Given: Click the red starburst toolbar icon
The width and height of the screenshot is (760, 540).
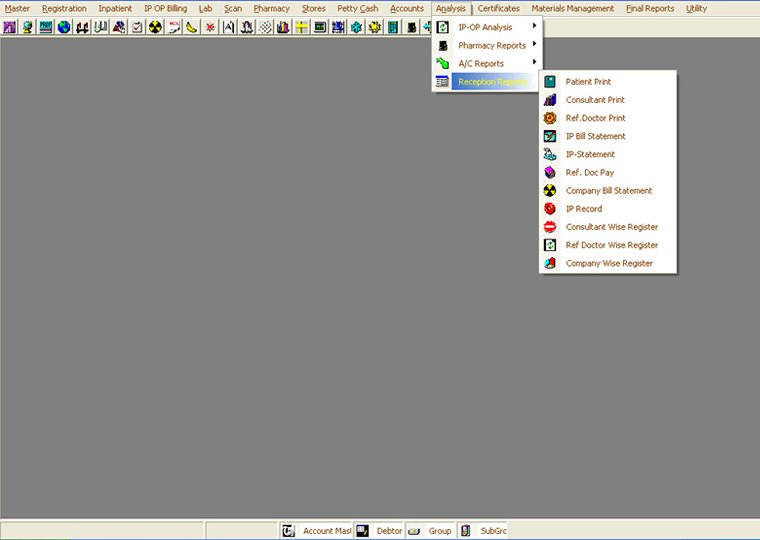Looking at the screenshot, I should pyautogui.click(x=210, y=27).
